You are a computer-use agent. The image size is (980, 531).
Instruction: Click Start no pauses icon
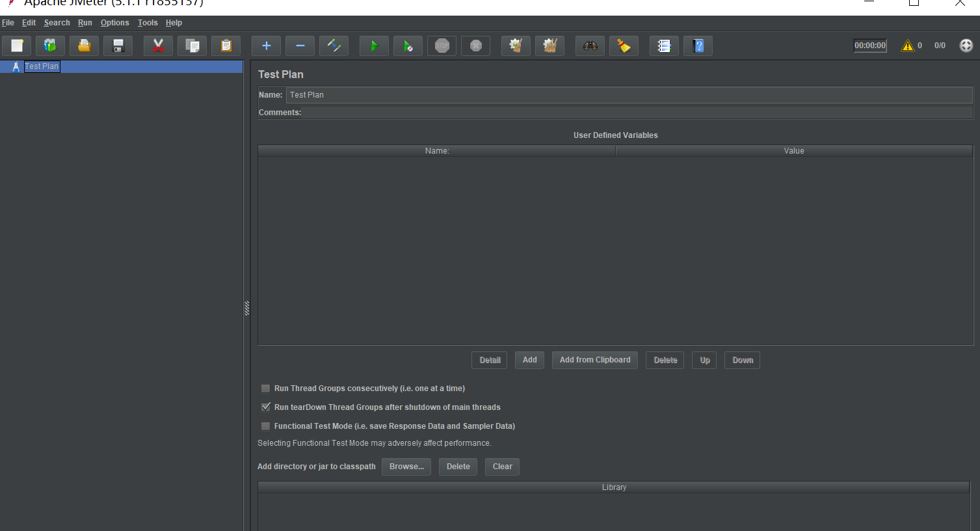pyautogui.click(x=408, y=46)
